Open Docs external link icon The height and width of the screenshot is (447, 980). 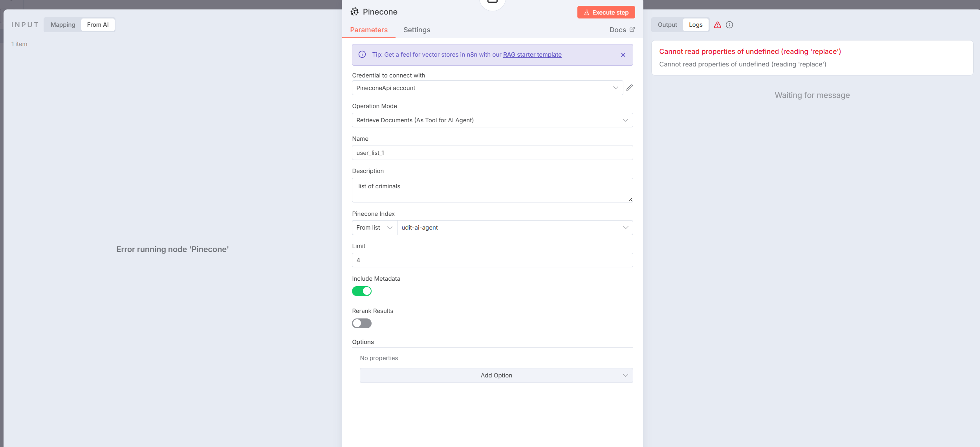click(x=632, y=29)
